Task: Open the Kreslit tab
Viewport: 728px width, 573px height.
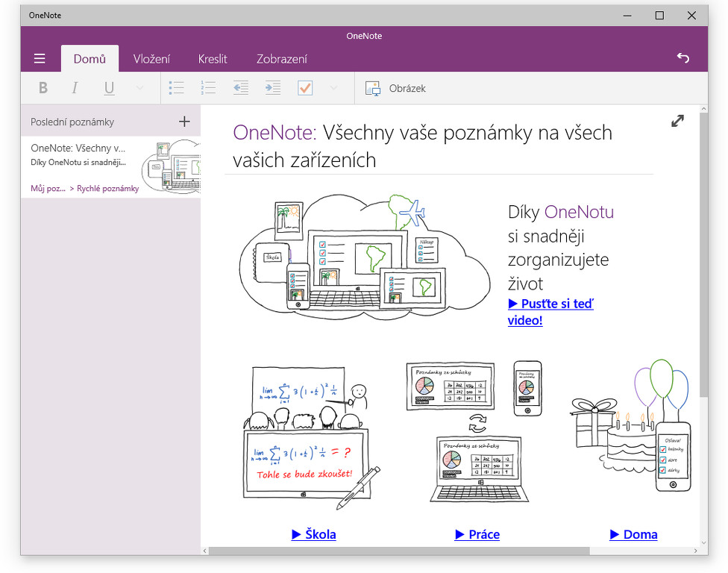Action: coord(213,59)
